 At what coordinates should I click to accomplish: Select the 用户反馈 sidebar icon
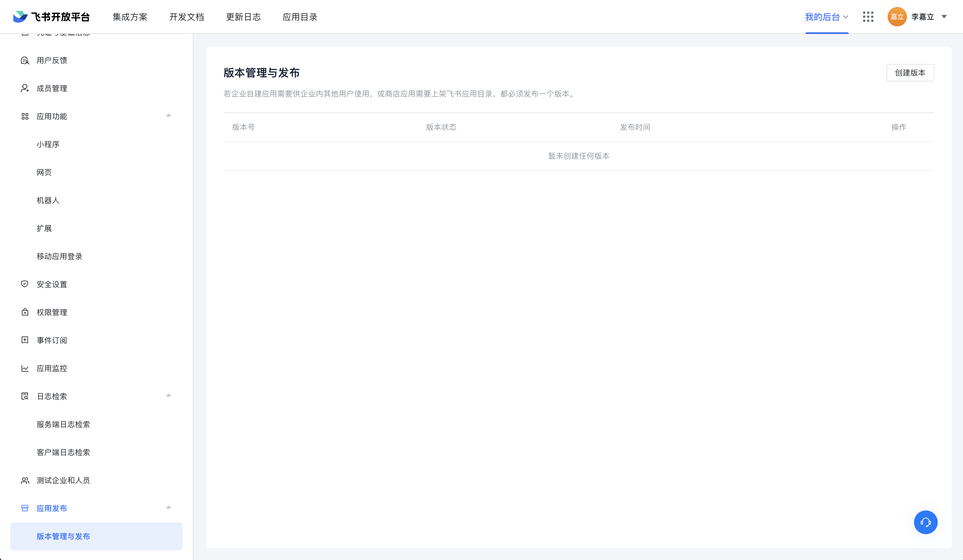(x=25, y=60)
